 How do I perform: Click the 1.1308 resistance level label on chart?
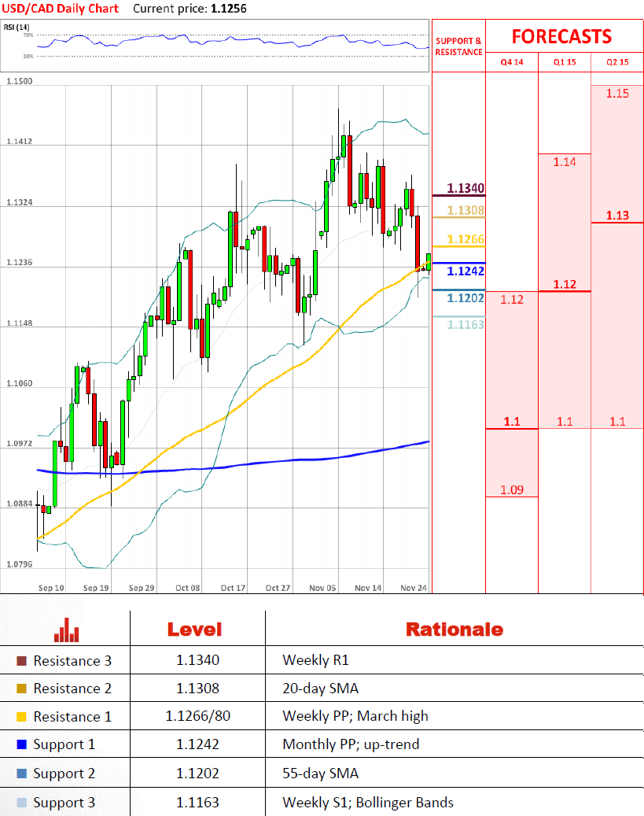tap(466, 210)
